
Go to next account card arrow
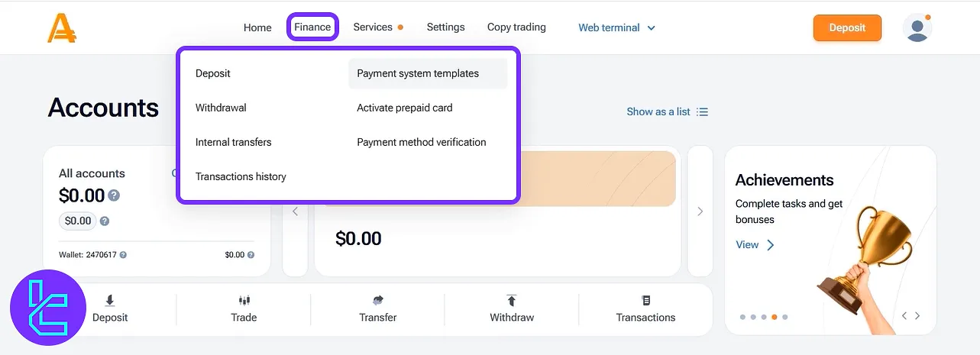[700, 211]
